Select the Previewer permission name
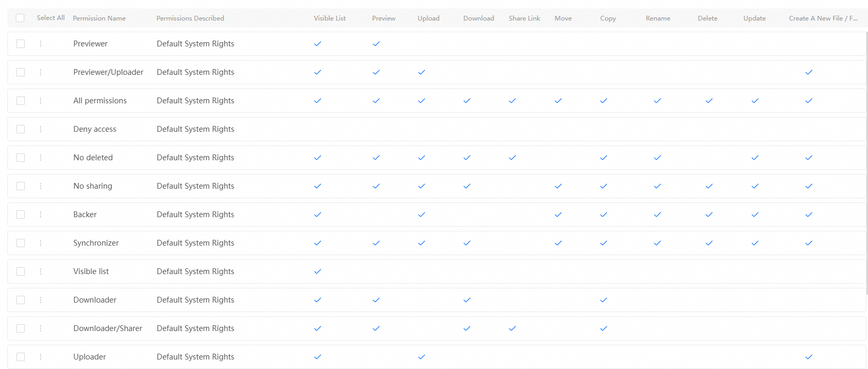The height and width of the screenshot is (369, 868). 90,44
